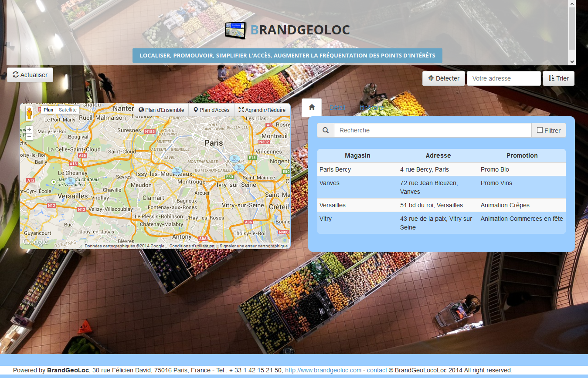This screenshot has height=378, width=588.
Task: Click the magnifying glass search icon
Action: 326,130
